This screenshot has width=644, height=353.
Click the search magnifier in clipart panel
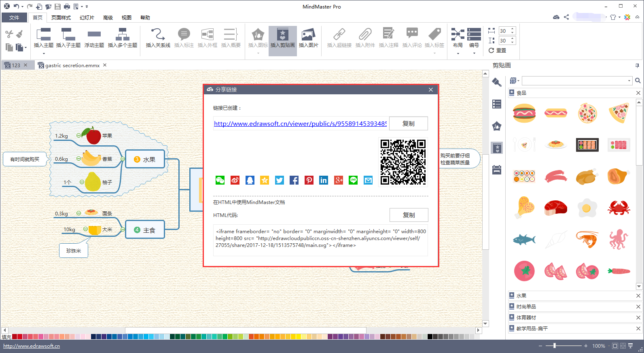click(638, 81)
